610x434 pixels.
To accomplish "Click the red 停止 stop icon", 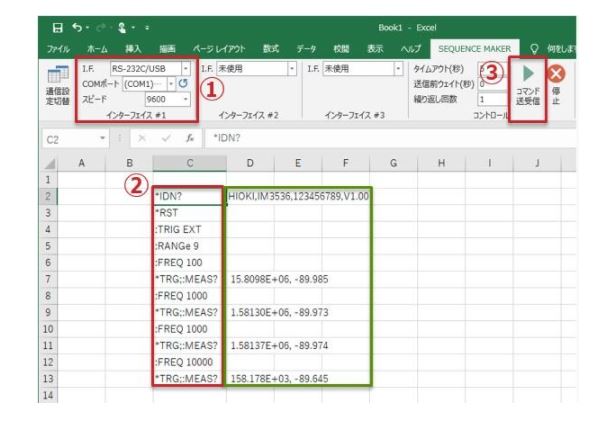I will coord(556,74).
